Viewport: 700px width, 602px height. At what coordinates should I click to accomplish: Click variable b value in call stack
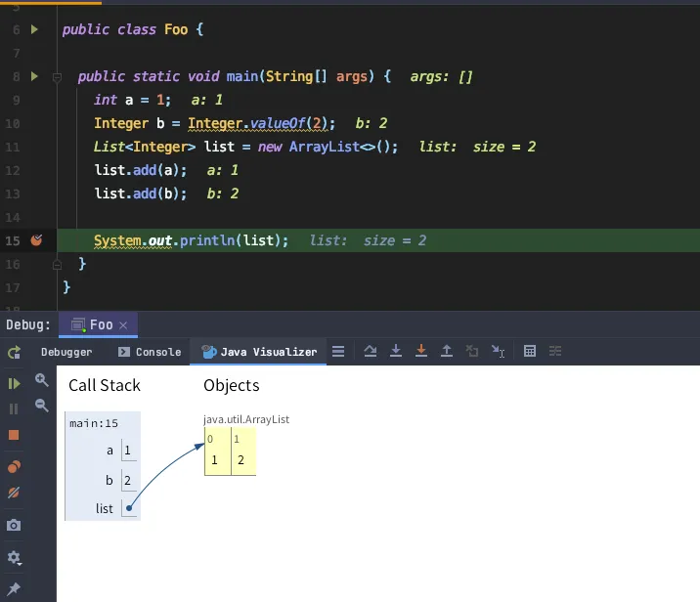129,480
